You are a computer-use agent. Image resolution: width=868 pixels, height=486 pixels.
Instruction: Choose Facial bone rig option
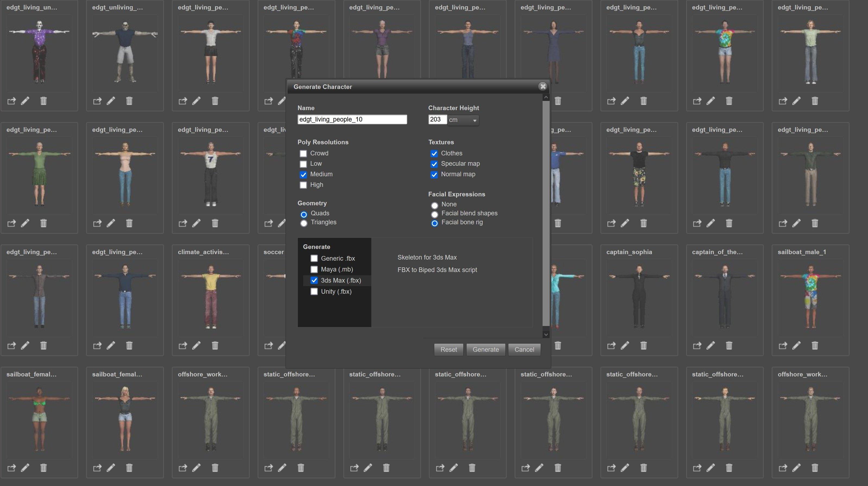[x=434, y=223]
